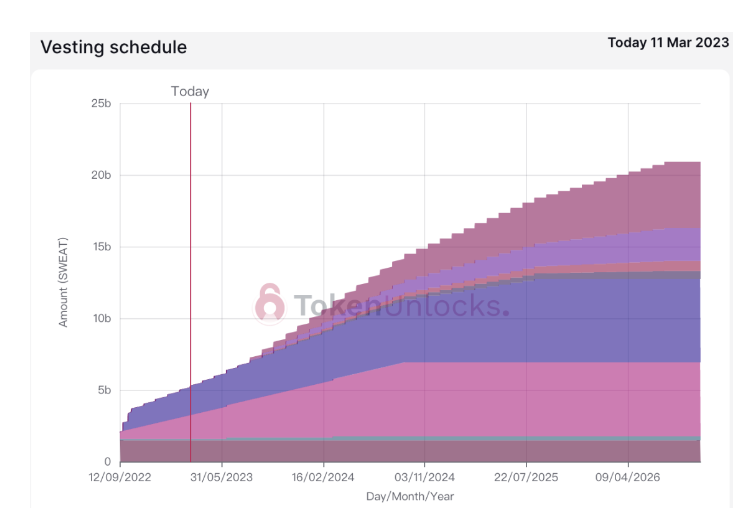
Task: Click the Today 11 Mar 2023 date text
Action: point(668,42)
